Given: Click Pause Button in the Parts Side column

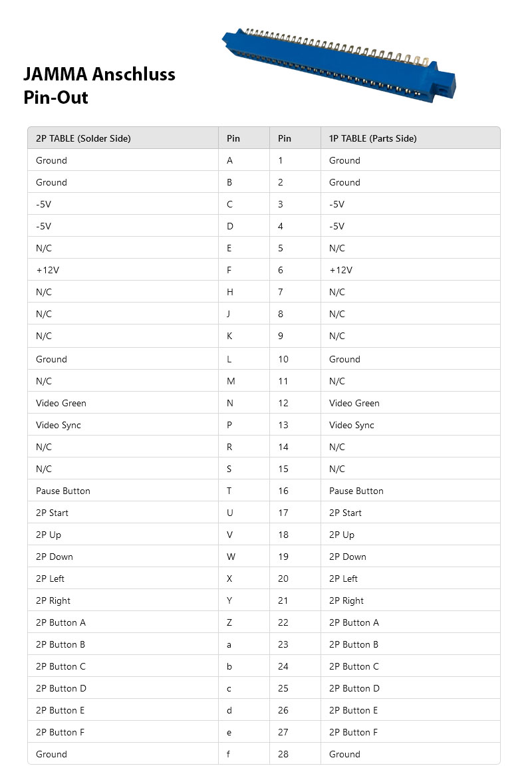Looking at the screenshot, I should point(356,491).
